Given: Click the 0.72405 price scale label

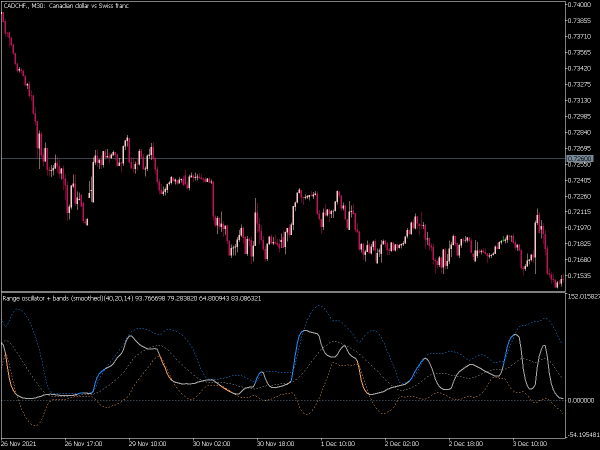Looking at the screenshot, I should [x=580, y=180].
